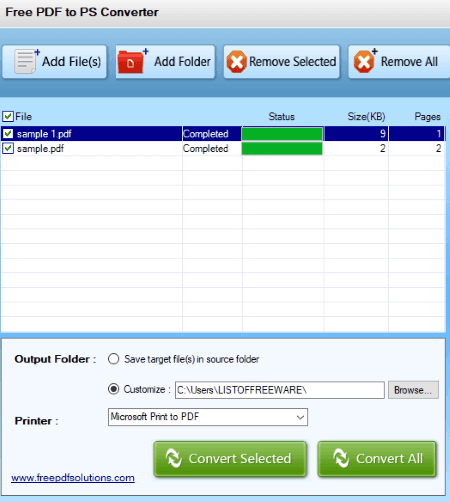The image size is (450, 502).
Task: Select the sample.pdf file name
Action: click(x=40, y=149)
